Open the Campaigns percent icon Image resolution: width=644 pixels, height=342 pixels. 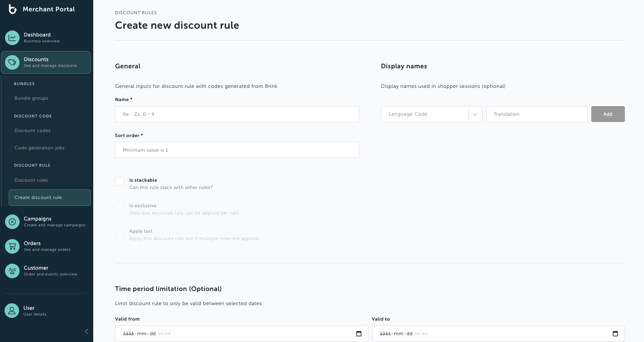12,222
